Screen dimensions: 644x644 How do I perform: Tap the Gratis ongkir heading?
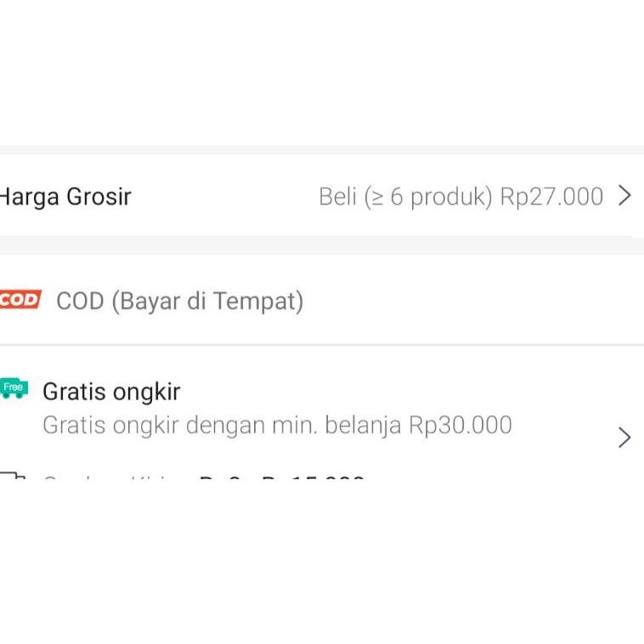111,392
